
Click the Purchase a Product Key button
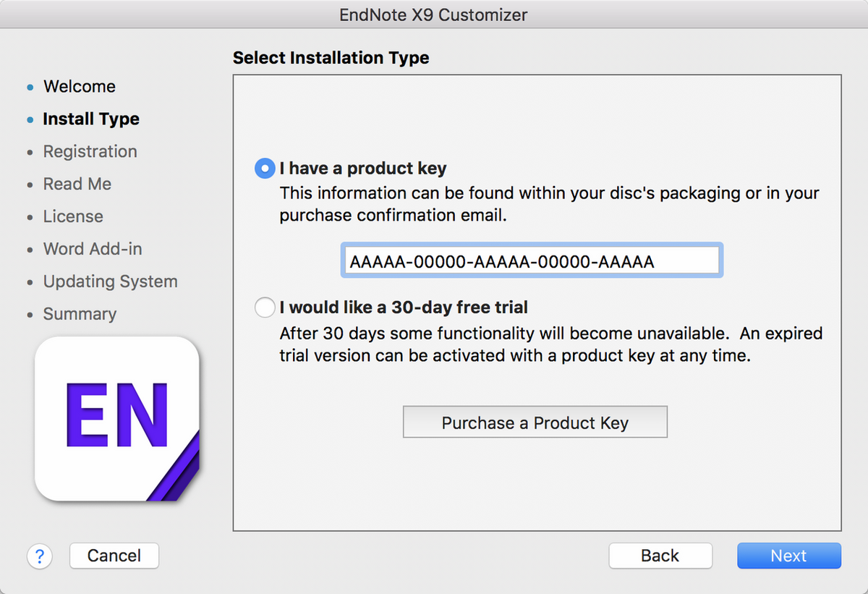tap(535, 422)
